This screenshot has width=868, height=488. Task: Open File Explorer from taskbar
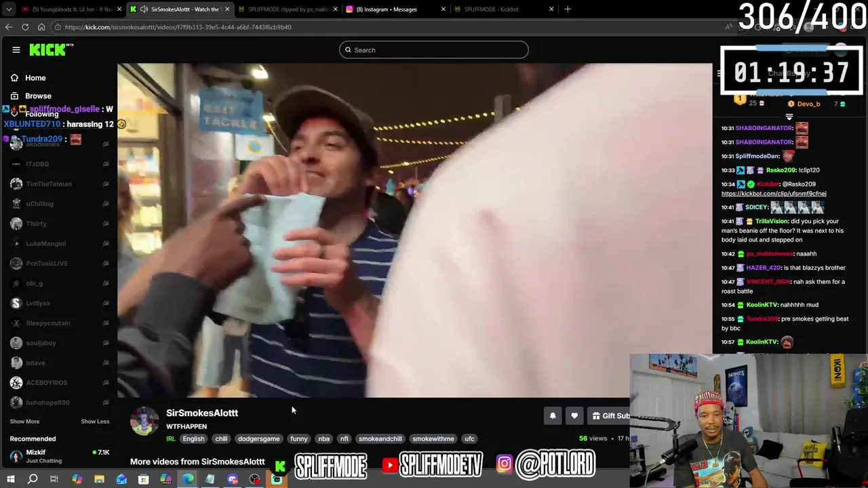pyautogui.click(x=99, y=479)
